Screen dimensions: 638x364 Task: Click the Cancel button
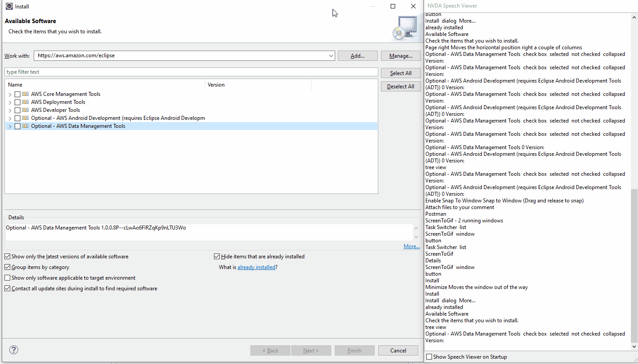tap(398, 351)
